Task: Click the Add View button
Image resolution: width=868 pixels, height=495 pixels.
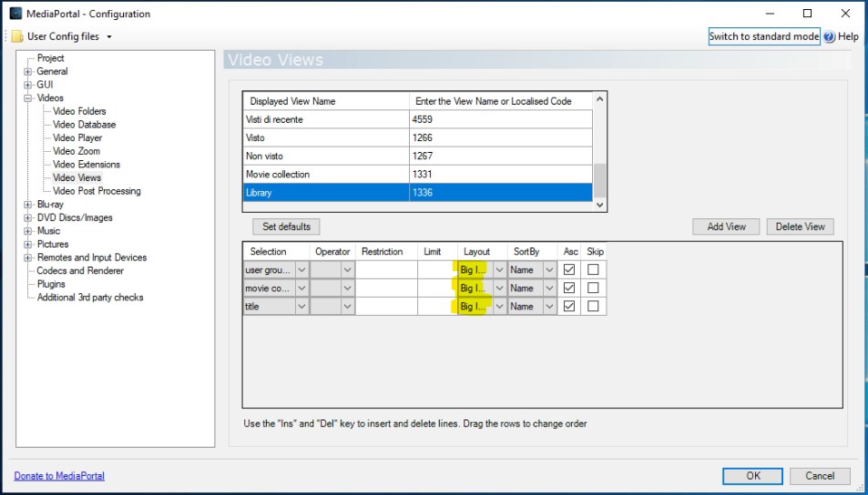Action: [726, 227]
